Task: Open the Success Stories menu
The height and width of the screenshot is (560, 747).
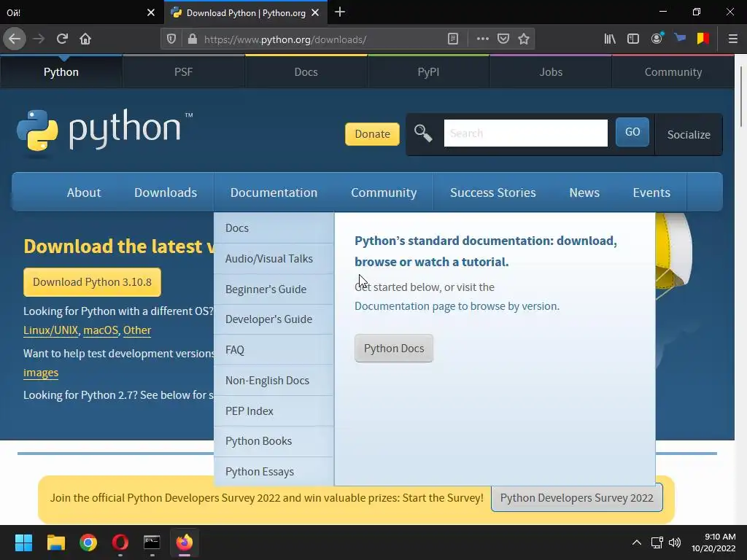Action: pos(493,192)
